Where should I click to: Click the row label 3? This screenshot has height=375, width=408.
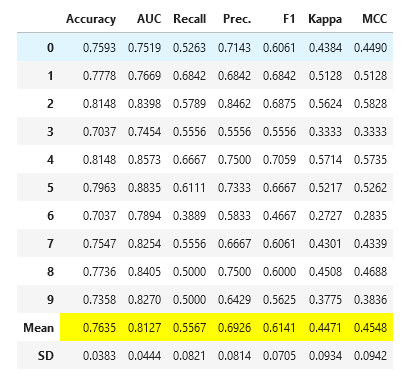tap(50, 132)
